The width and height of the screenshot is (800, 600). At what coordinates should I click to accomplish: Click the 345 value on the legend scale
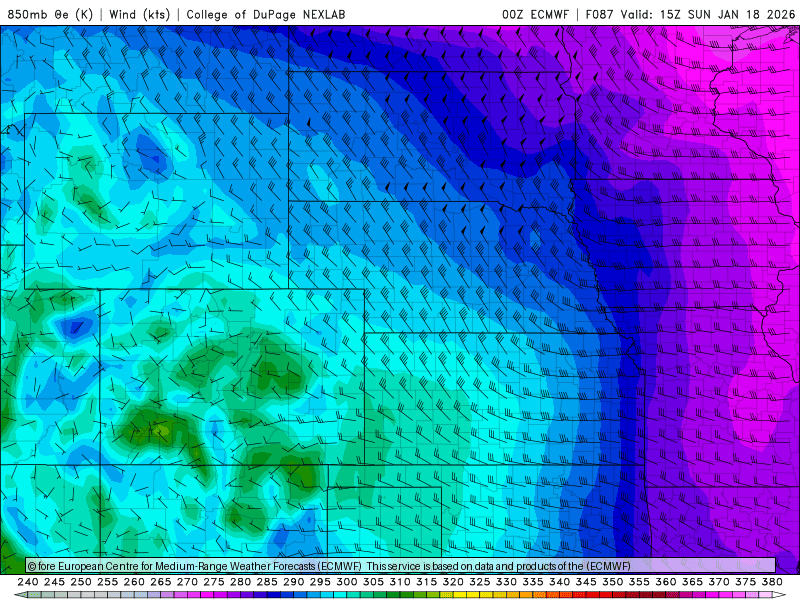[586, 582]
